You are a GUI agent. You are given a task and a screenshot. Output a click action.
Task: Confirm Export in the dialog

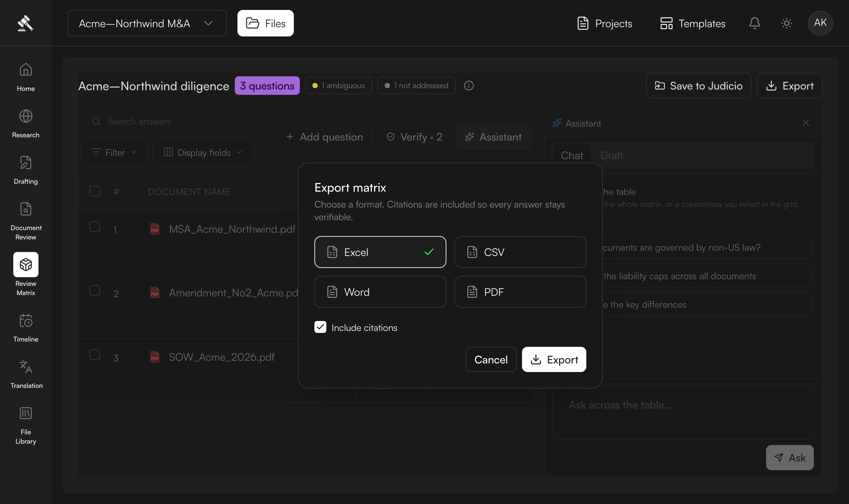(x=554, y=359)
